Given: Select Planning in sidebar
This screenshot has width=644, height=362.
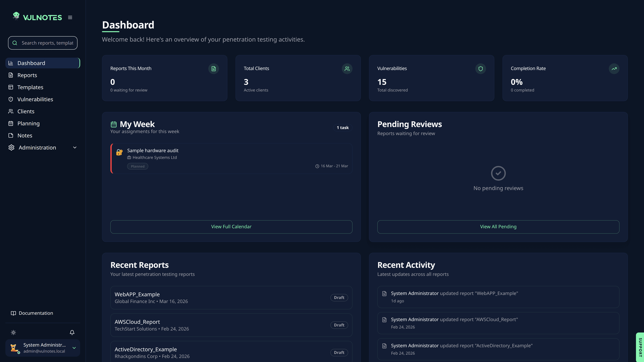Looking at the screenshot, I should coord(43,123).
